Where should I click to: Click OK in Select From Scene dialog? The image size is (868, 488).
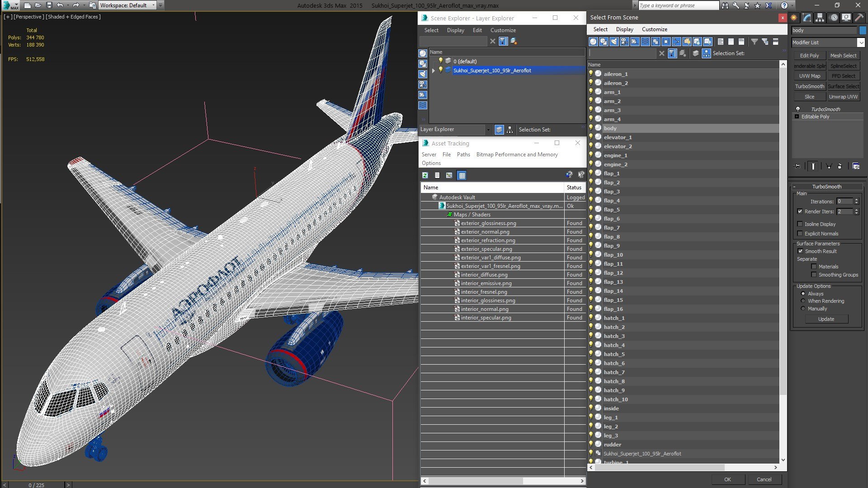727,479
